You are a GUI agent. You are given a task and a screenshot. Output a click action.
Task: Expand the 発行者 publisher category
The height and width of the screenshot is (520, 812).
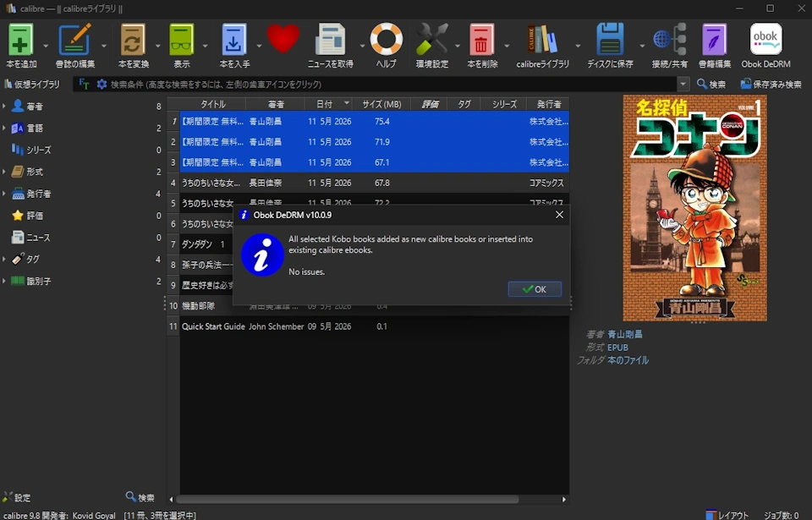[x=4, y=194]
